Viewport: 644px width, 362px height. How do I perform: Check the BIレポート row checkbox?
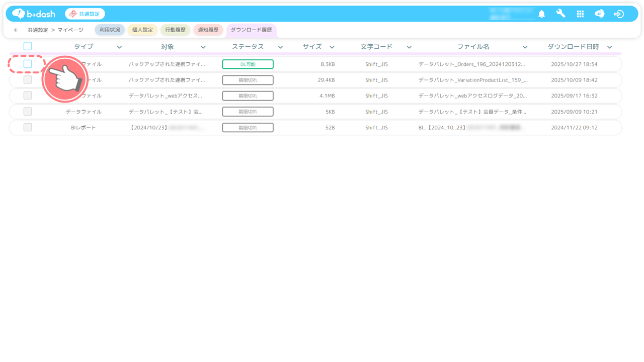28,128
